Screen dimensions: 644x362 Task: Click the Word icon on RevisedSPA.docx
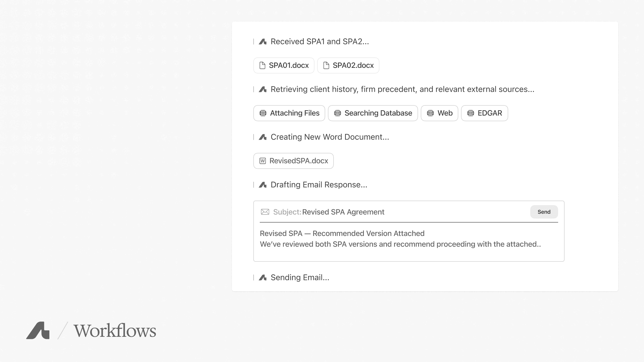pos(262,161)
